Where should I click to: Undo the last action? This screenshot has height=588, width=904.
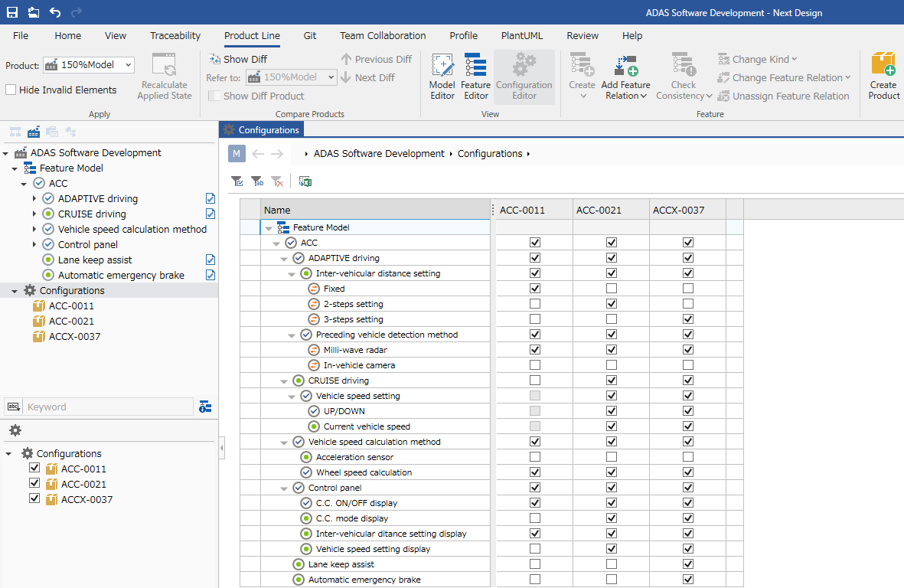coord(55,12)
